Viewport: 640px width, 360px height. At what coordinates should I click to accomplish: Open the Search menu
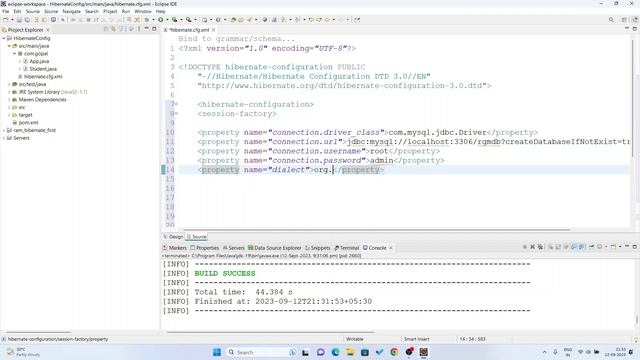92,11
